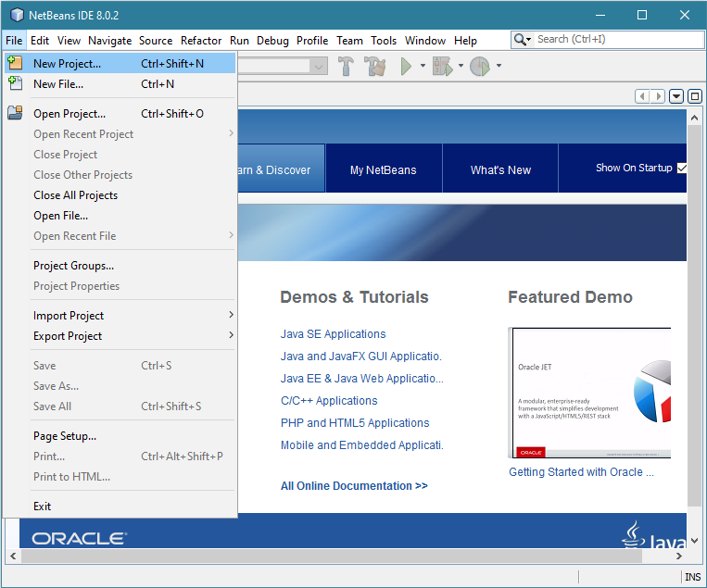The height and width of the screenshot is (588, 707).
Task: Select Exit from the File menu
Action: (120, 507)
